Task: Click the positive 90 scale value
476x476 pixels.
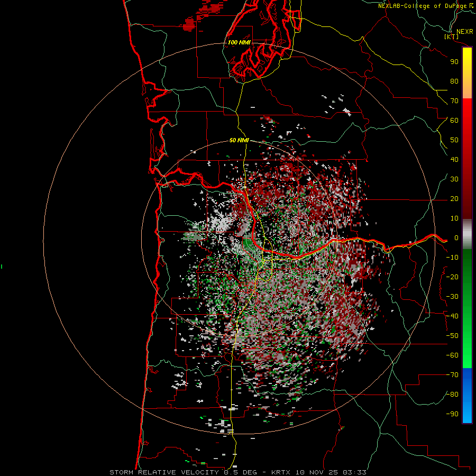Action: pyautogui.click(x=454, y=62)
